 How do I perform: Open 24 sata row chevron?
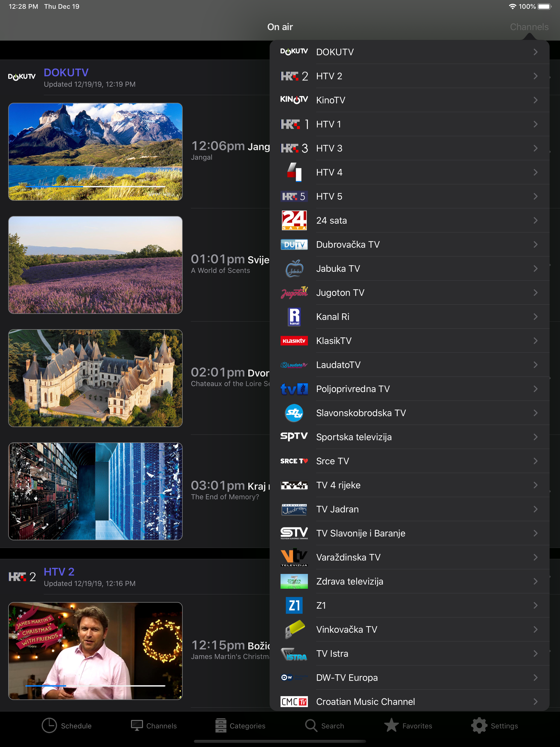click(x=535, y=220)
